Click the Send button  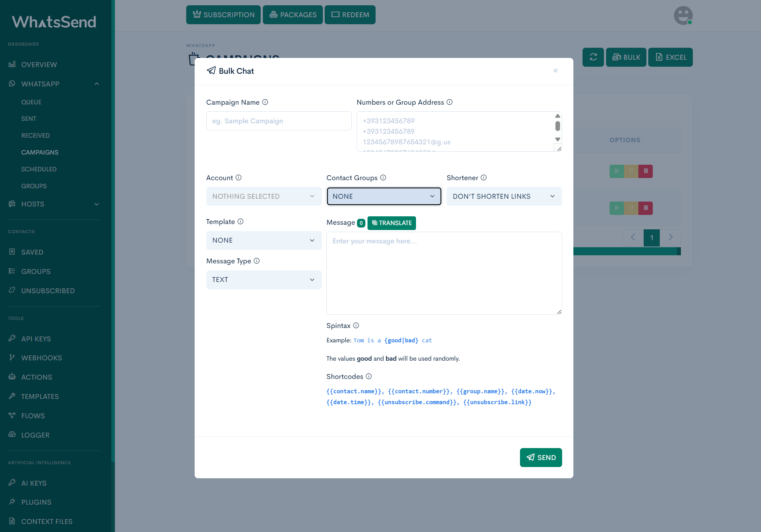click(541, 458)
